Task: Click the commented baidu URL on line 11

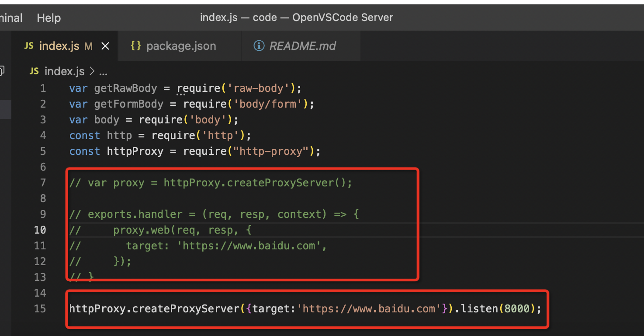Action: point(249,246)
